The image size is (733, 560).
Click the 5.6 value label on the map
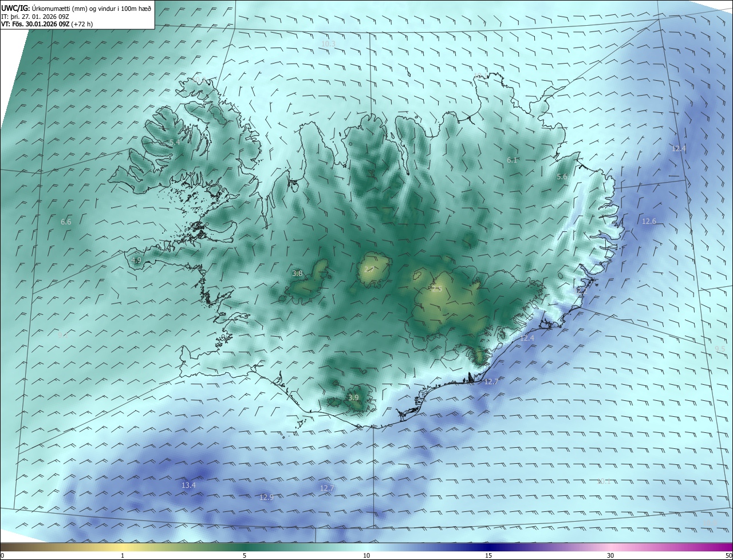pos(562,177)
